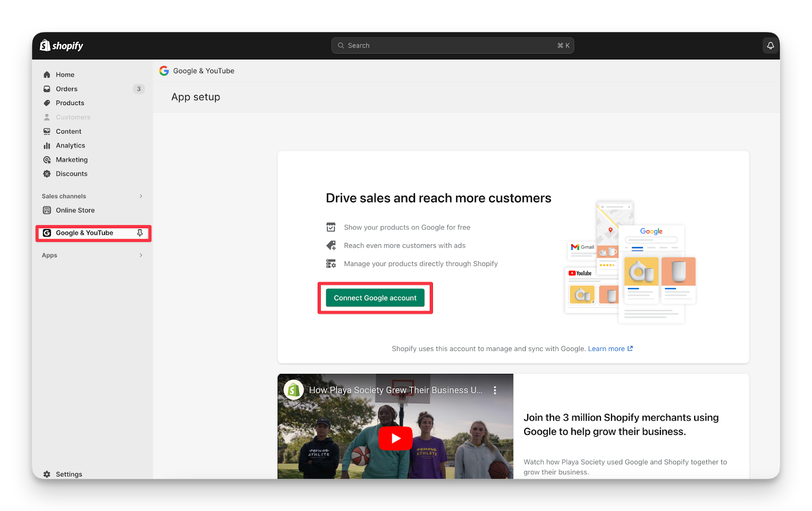Open Settings via the gear icon
Screen dimensions: 812x511
(x=47, y=474)
